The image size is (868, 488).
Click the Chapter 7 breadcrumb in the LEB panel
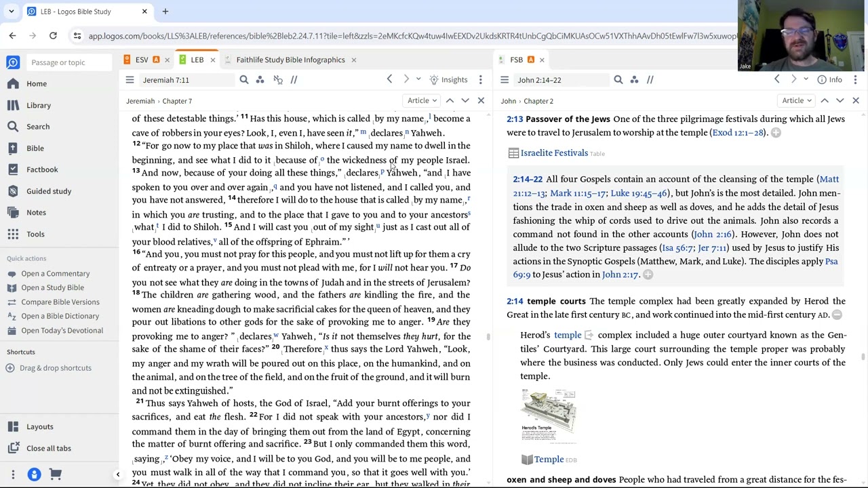click(x=177, y=101)
